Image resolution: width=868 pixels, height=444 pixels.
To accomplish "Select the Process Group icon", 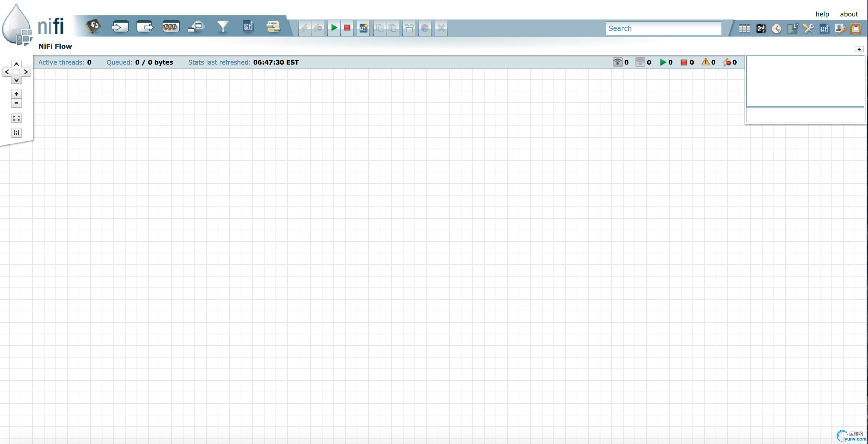I will point(171,26).
